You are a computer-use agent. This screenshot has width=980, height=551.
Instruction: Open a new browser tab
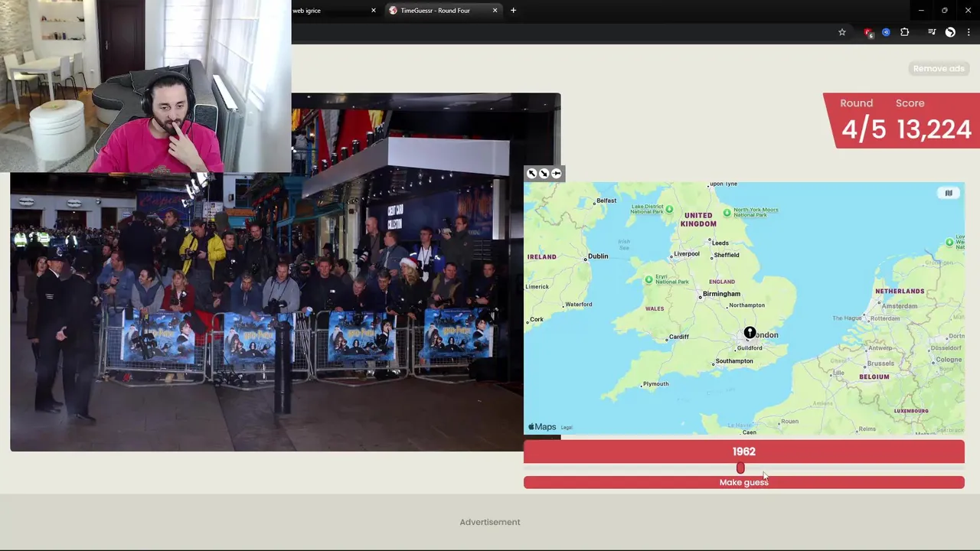[513, 10]
